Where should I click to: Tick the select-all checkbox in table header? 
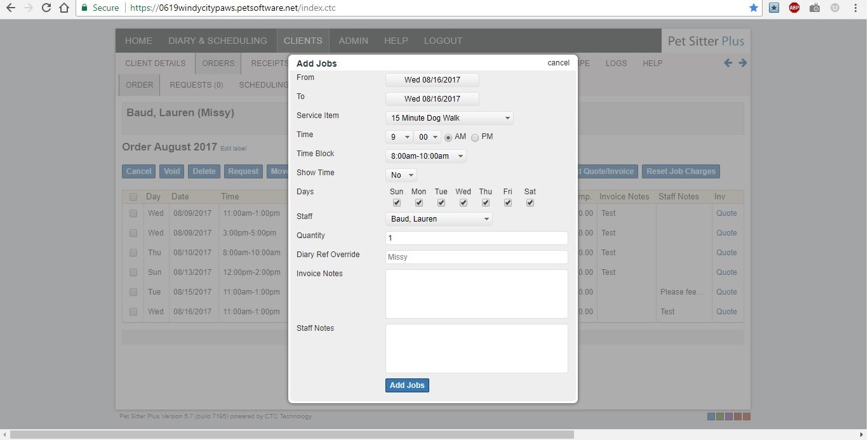pos(133,197)
